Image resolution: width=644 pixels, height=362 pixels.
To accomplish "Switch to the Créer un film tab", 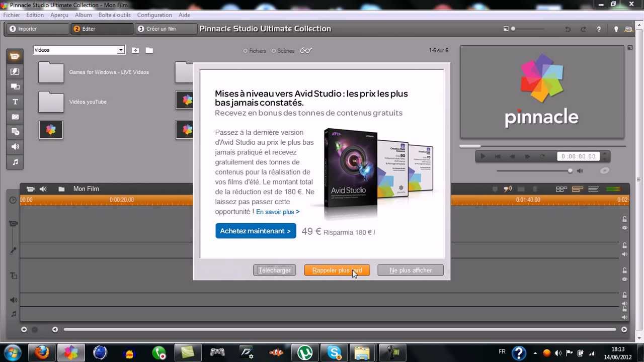I will (x=166, y=29).
